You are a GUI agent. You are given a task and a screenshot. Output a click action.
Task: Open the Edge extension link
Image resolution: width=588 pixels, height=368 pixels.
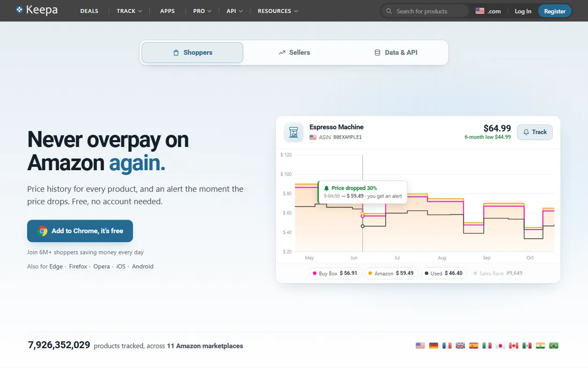[56, 266]
